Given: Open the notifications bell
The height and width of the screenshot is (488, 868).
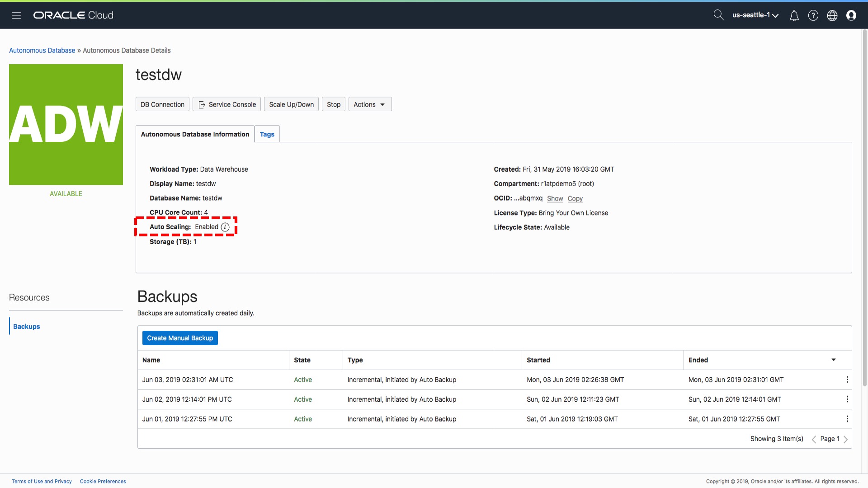Looking at the screenshot, I should point(794,16).
